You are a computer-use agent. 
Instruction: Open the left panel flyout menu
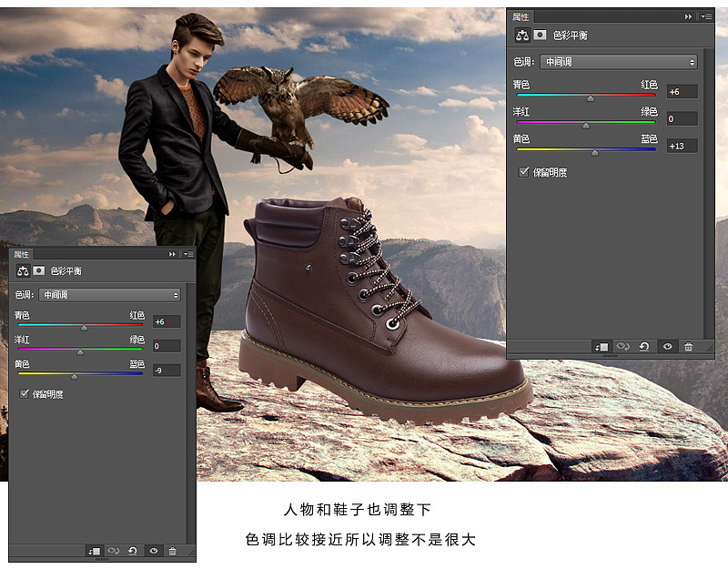[x=188, y=254]
